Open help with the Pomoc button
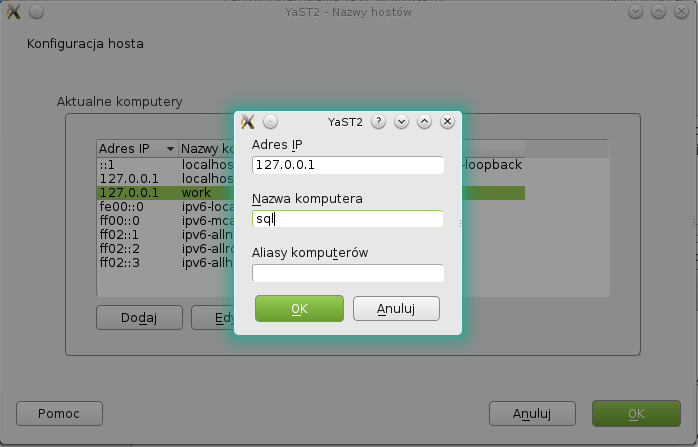Viewport: 698px width, 447px height. pos(59,413)
